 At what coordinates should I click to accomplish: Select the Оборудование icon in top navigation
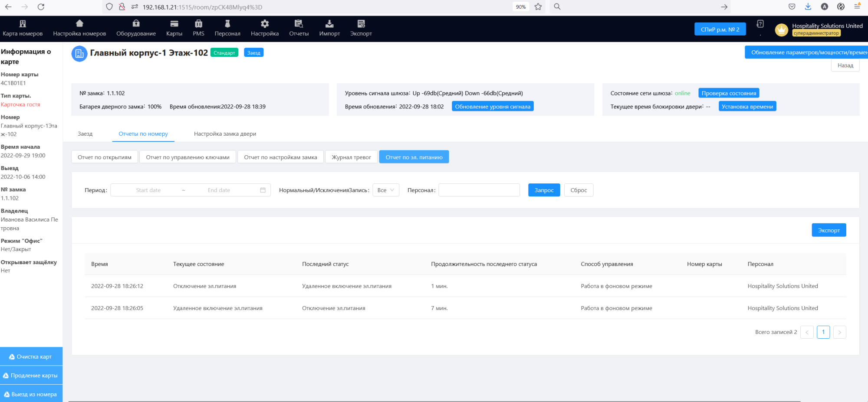click(136, 28)
